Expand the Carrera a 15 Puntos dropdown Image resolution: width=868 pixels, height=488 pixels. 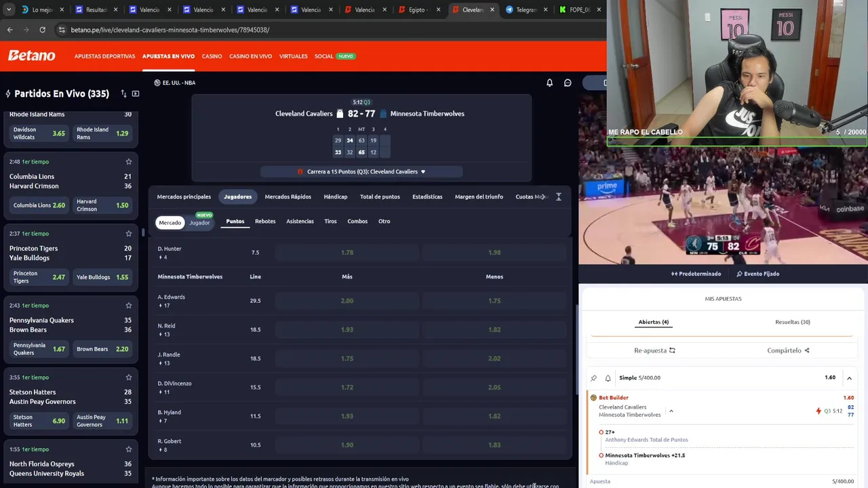click(x=423, y=171)
